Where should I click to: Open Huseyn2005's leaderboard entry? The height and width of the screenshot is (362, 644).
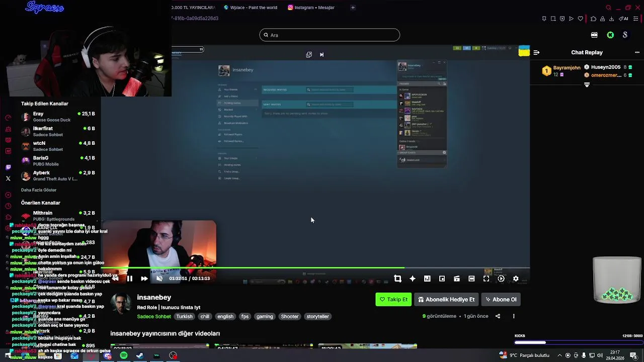click(609, 67)
